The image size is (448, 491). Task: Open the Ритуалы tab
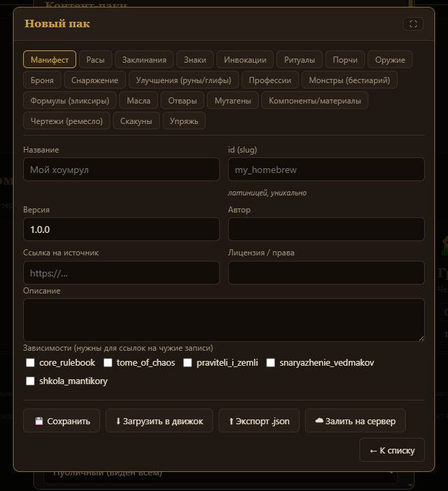(x=300, y=59)
